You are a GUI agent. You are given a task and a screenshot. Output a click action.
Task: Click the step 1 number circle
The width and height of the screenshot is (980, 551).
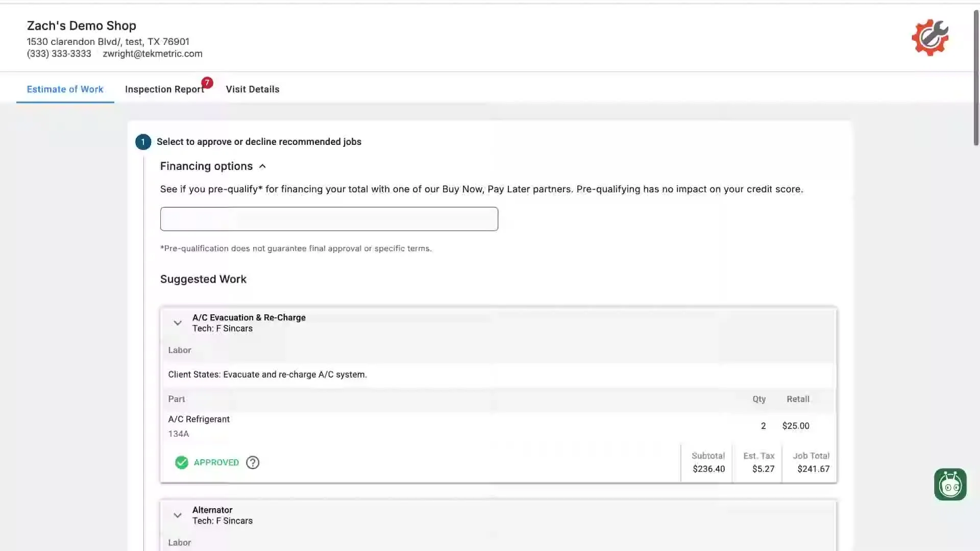[x=143, y=142]
